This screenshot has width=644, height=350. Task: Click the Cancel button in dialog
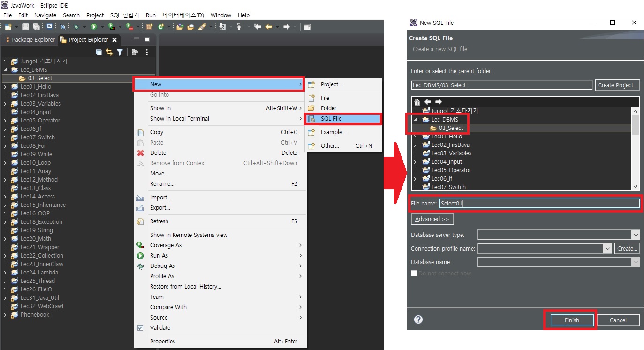[x=618, y=320]
